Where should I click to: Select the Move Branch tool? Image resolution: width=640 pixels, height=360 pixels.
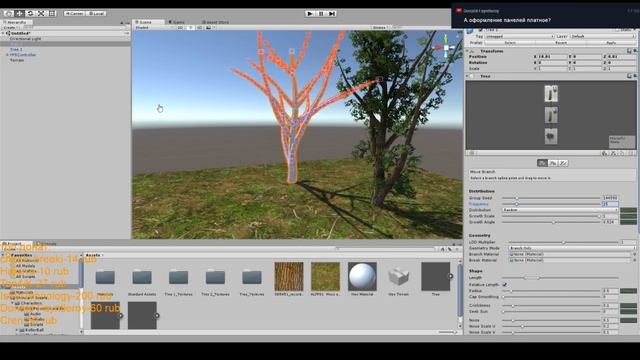[x=542, y=163]
